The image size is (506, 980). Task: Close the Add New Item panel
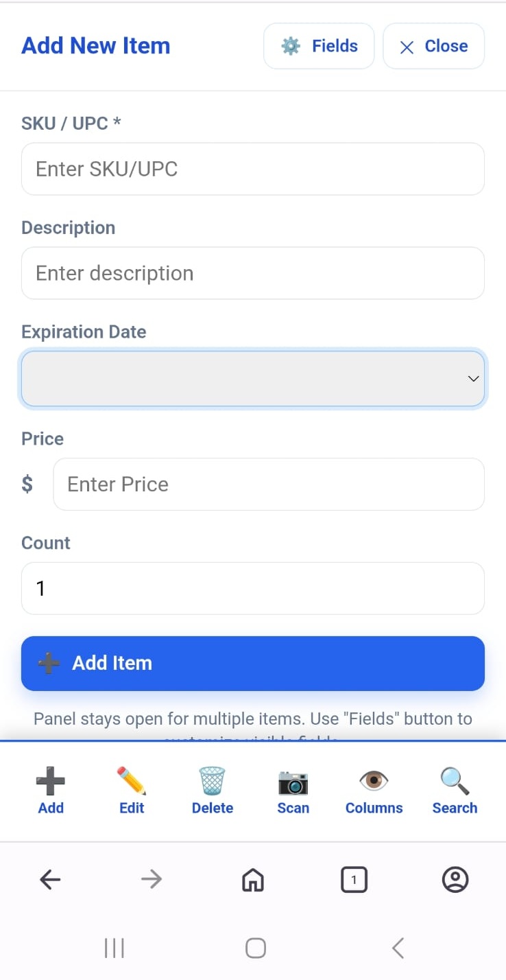coord(433,46)
